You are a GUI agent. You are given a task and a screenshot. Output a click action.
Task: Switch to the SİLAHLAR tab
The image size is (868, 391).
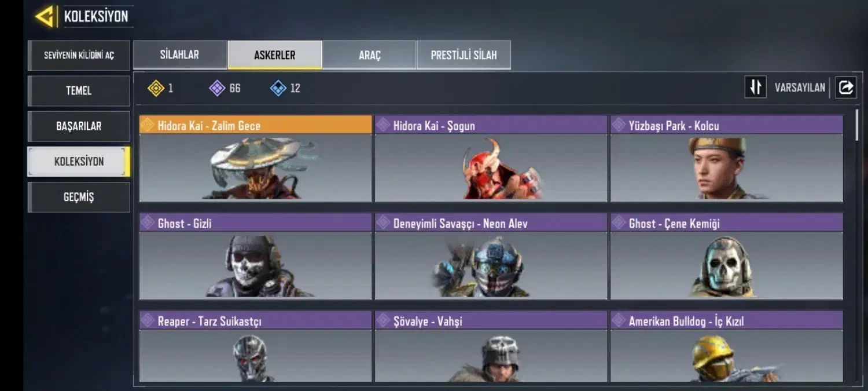click(180, 55)
